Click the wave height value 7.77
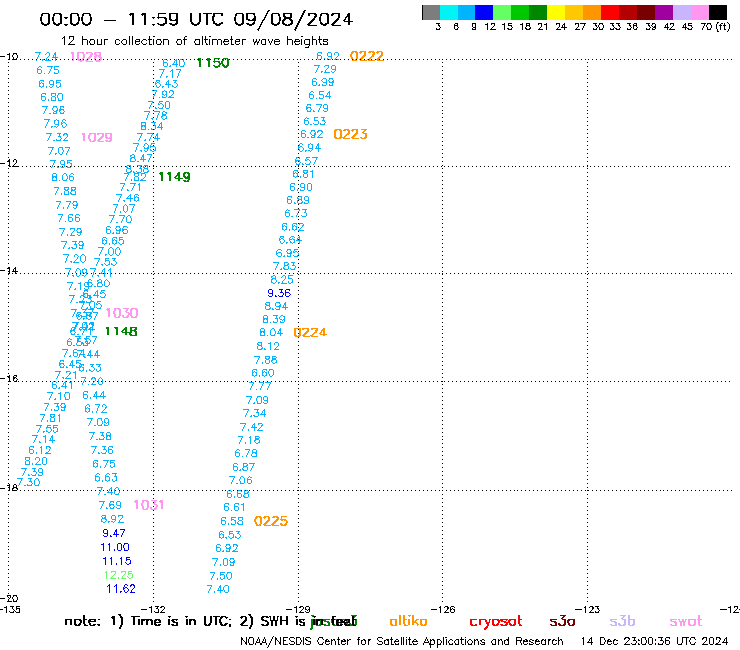The width and height of the screenshot is (740, 650). (260, 386)
